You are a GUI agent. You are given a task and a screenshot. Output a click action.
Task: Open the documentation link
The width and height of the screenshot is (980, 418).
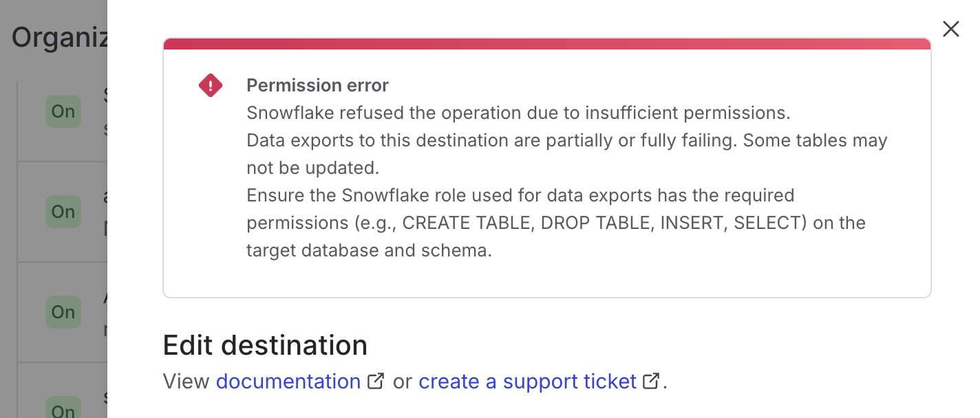click(x=288, y=381)
